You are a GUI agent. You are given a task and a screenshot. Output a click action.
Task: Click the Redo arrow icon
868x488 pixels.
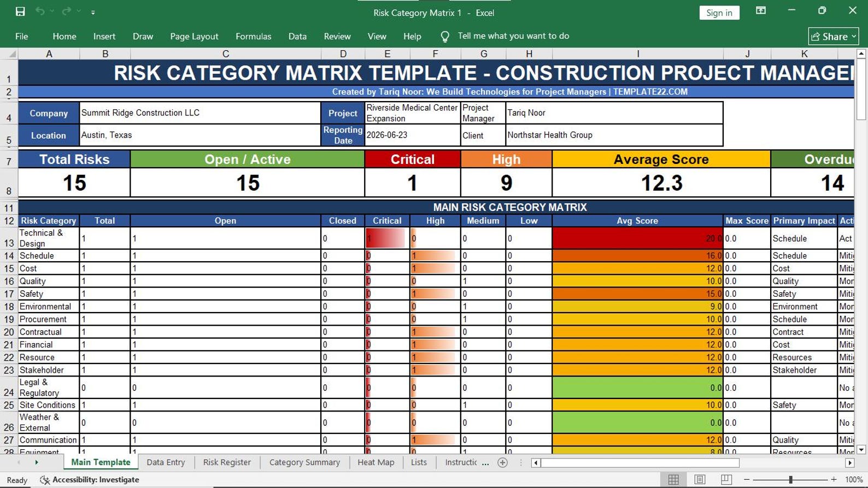click(x=67, y=11)
